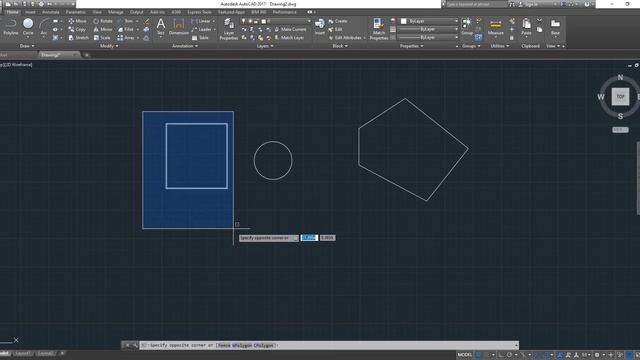The image size is (640, 360).
Task: Open the linetype ByLayer dropdown
Action: point(427,38)
